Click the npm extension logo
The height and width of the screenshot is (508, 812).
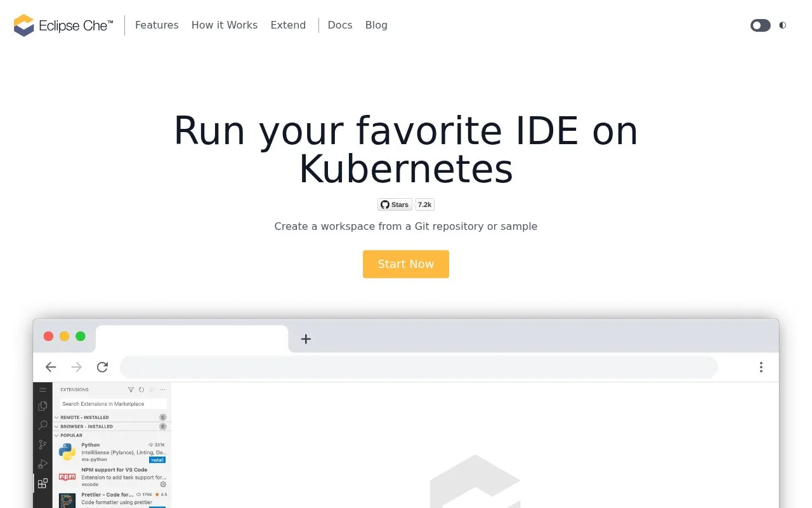[67, 476]
